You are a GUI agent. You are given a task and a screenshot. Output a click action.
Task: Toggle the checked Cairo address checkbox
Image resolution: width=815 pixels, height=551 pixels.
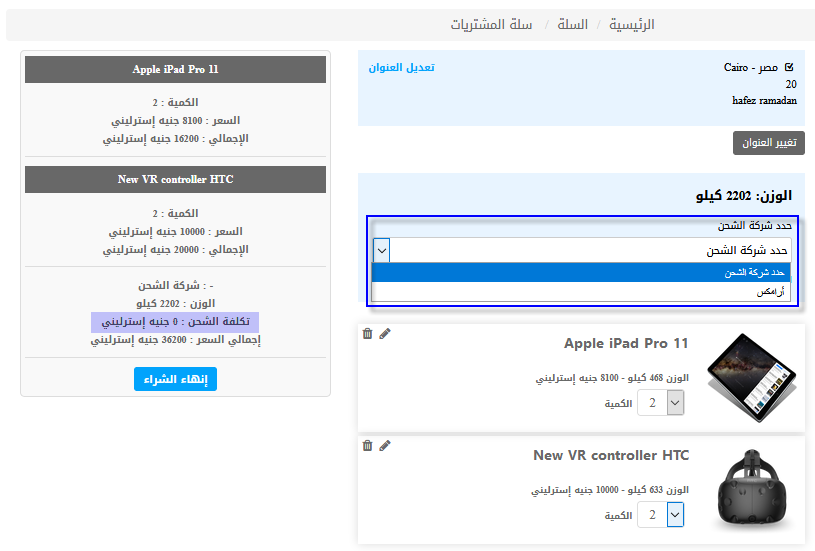(789, 67)
